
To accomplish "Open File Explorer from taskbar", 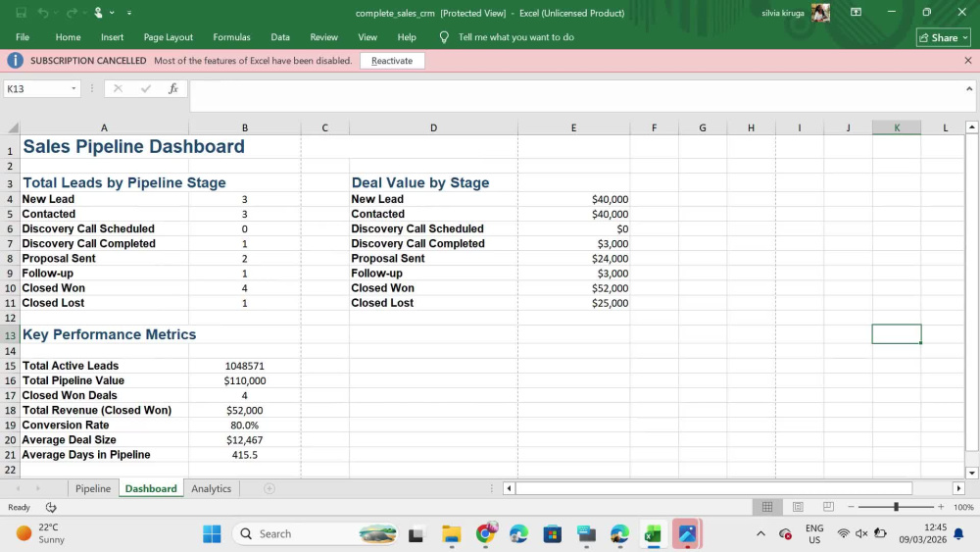I will [x=451, y=534].
